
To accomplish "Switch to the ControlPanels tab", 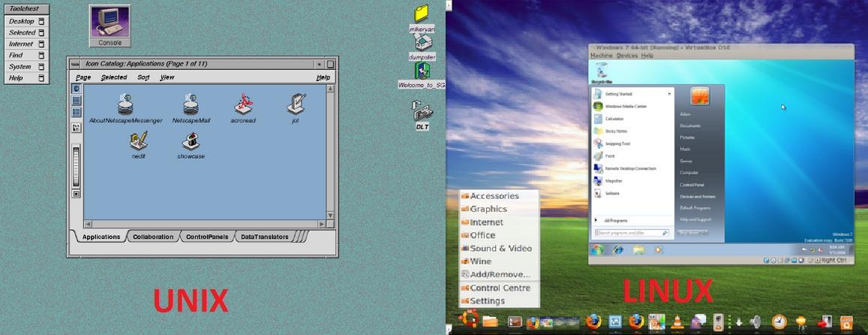I will tap(207, 237).
